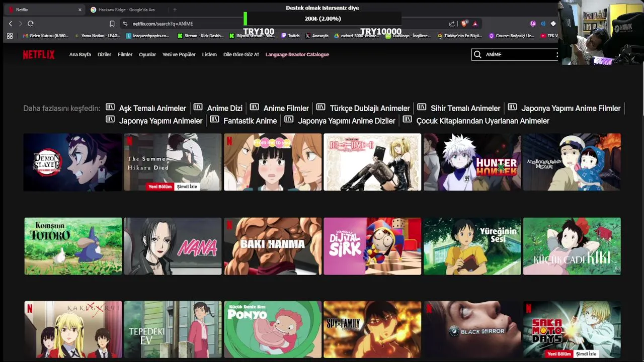Open the Gelen Kutusu Gmail bookmark
This screenshot has height=362, width=644.
tap(46, 36)
